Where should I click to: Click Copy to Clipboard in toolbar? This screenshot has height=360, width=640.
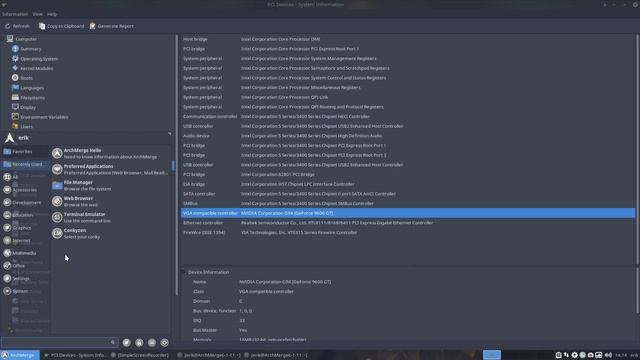pos(61,26)
